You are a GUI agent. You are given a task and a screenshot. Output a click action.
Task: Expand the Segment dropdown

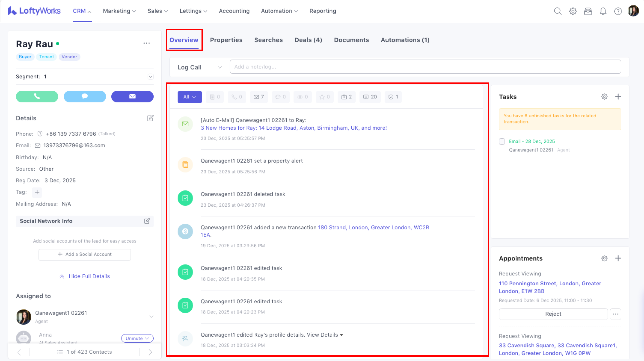tap(150, 77)
